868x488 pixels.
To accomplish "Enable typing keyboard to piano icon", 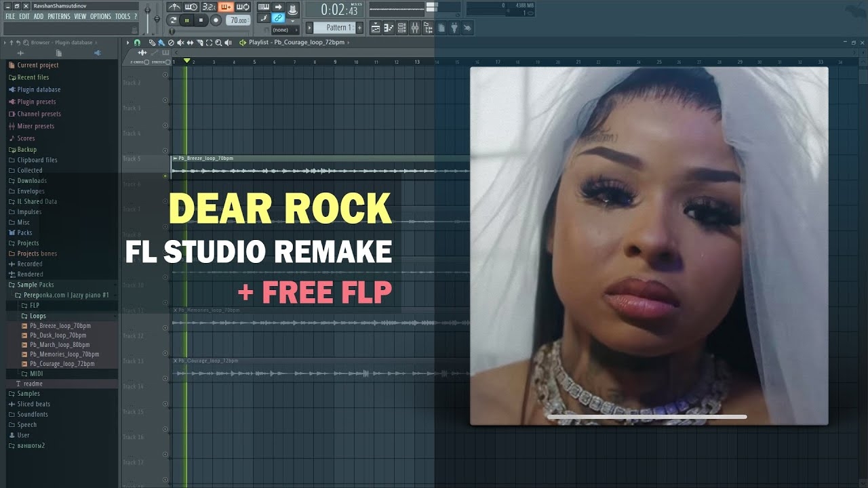I will pyautogui.click(x=264, y=7).
